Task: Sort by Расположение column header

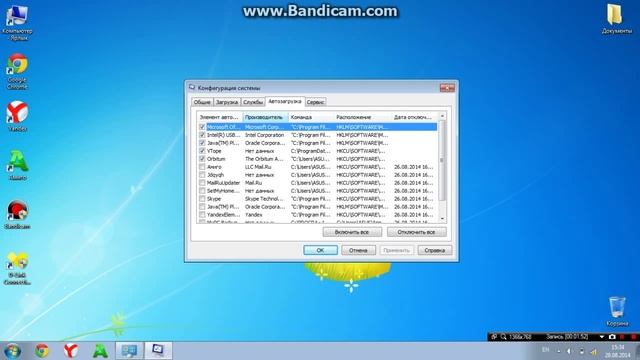Action: (362, 117)
